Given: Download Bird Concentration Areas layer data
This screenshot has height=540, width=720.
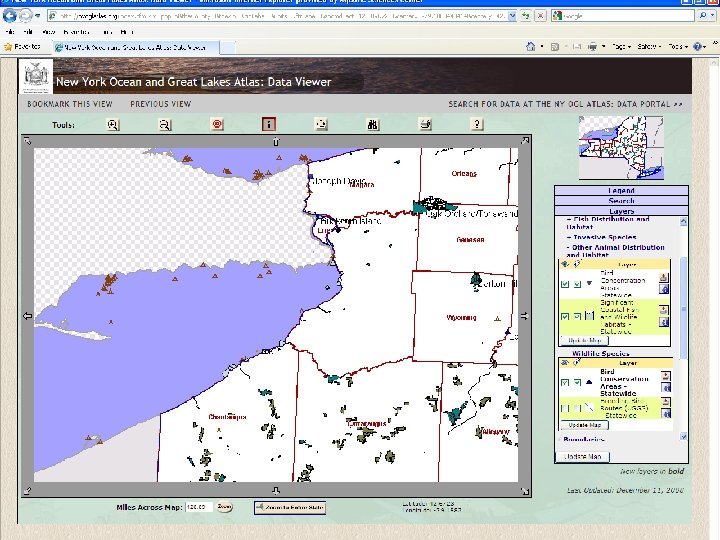Looking at the screenshot, I should [x=664, y=277].
